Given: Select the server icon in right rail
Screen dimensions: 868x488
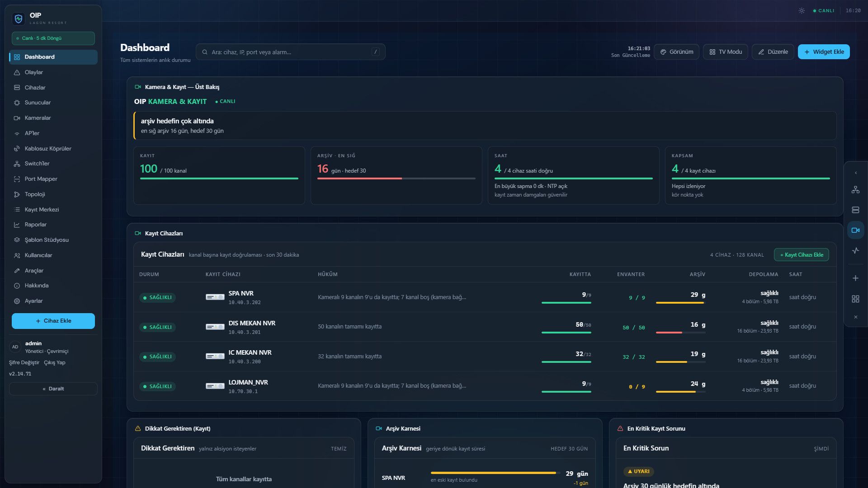Looking at the screenshot, I should pyautogui.click(x=855, y=210).
